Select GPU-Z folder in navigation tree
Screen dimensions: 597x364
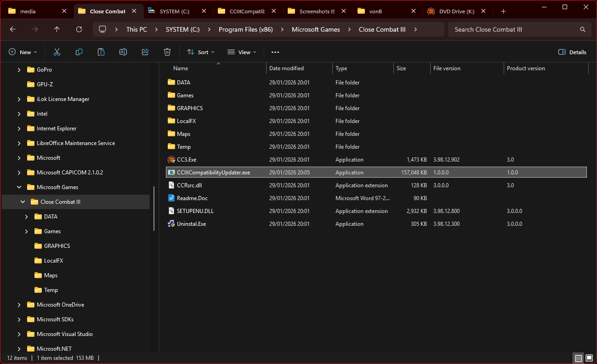click(x=45, y=84)
